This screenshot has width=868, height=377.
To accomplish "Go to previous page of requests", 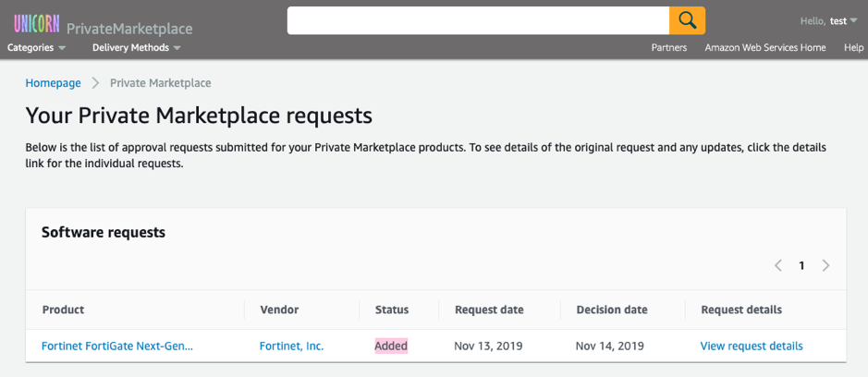I will pos(777,266).
